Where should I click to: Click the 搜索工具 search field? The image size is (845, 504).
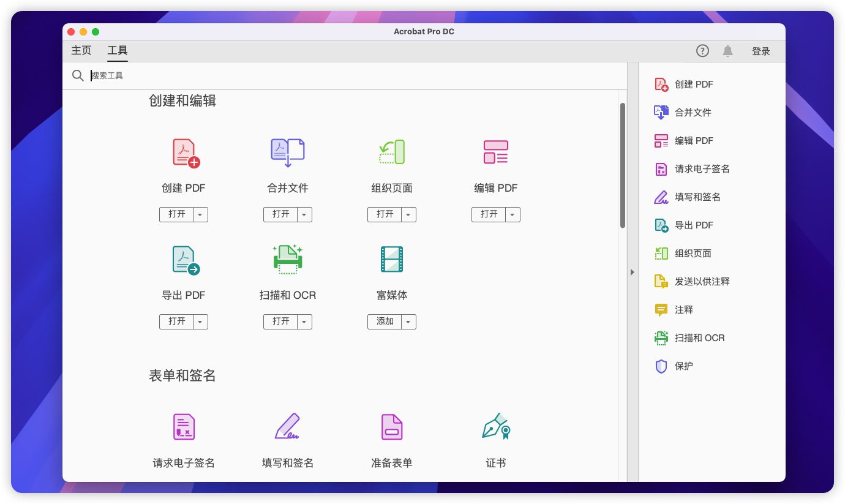click(x=306, y=75)
